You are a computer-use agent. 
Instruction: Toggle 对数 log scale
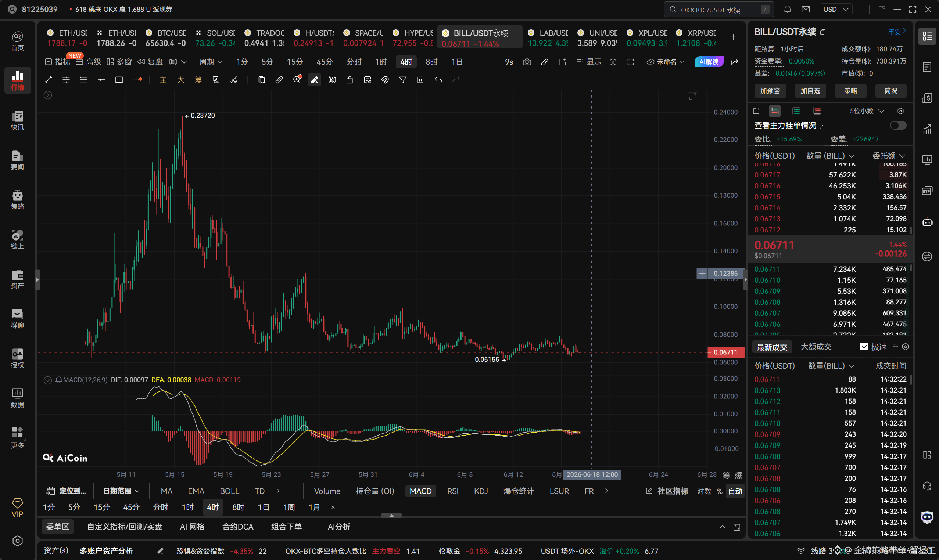tap(704, 491)
